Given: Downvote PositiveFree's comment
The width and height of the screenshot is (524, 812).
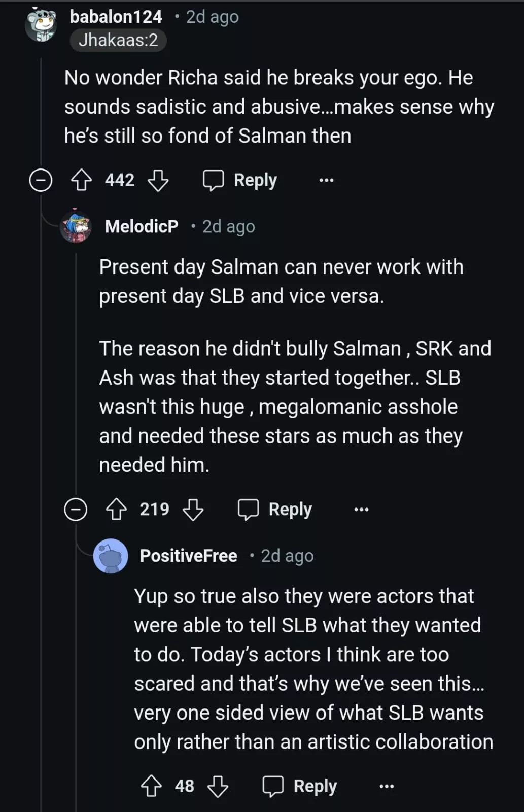Looking at the screenshot, I should [x=218, y=786].
